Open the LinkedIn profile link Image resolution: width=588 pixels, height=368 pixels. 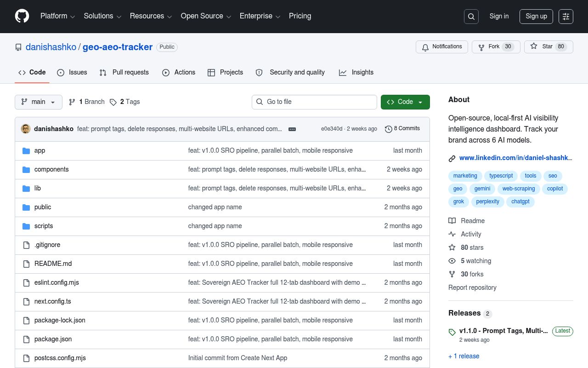pos(515,158)
